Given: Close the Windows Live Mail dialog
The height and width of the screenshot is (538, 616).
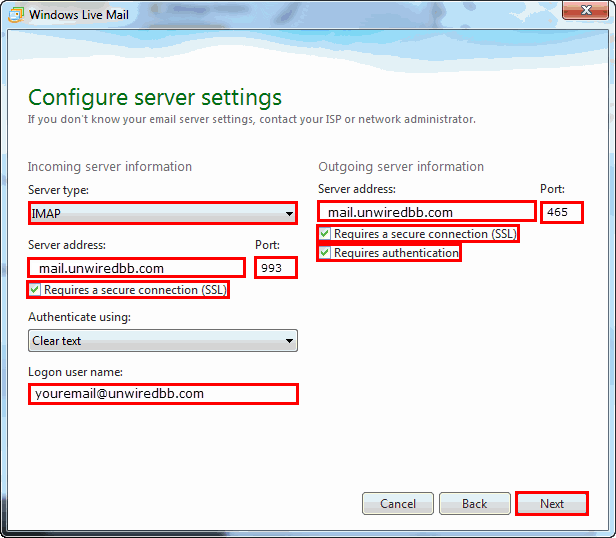Looking at the screenshot, I should [585, 10].
